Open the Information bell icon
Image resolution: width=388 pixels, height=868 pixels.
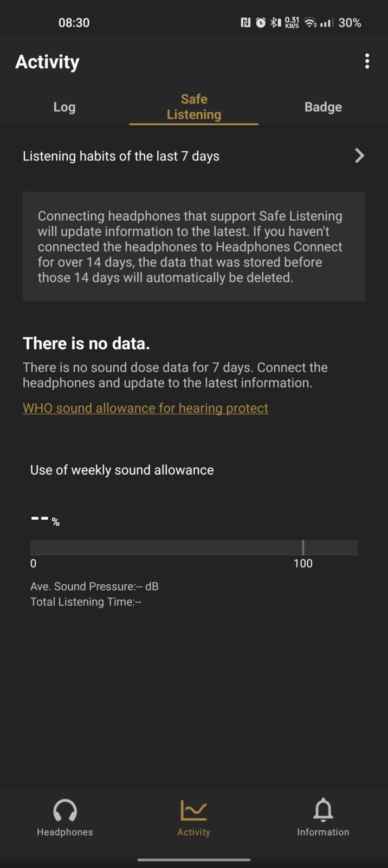(x=323, y=811)
